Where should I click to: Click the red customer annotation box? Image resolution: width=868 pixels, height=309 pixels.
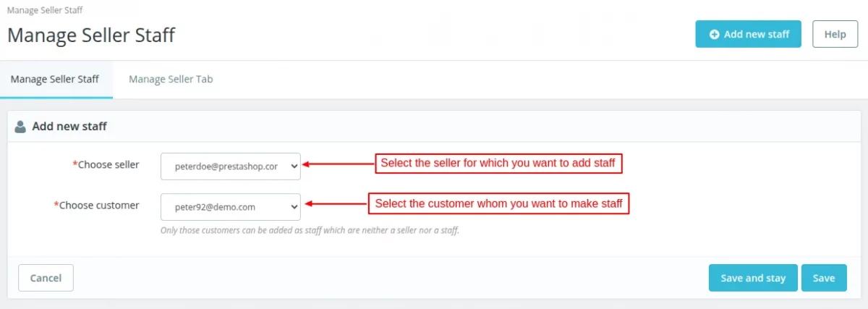click(498, 204)
